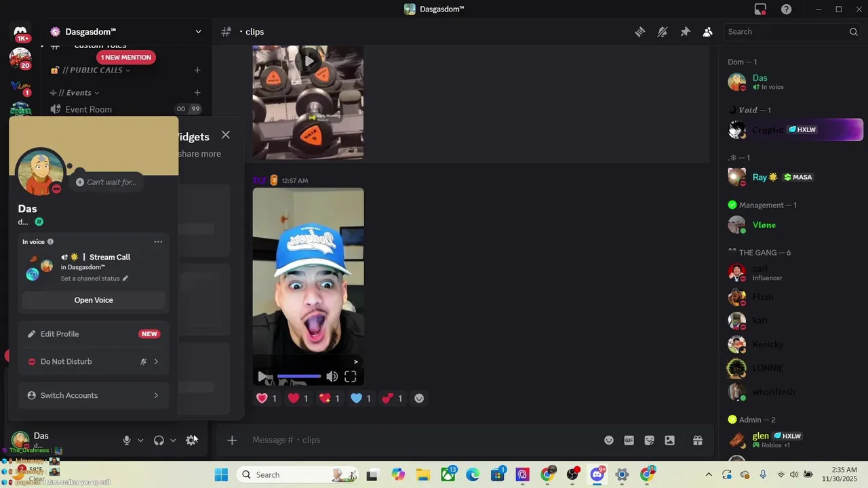This screenshot has height=488, width=868.
Task: Open notification settings bell icon
Action: tap(663, 32)
